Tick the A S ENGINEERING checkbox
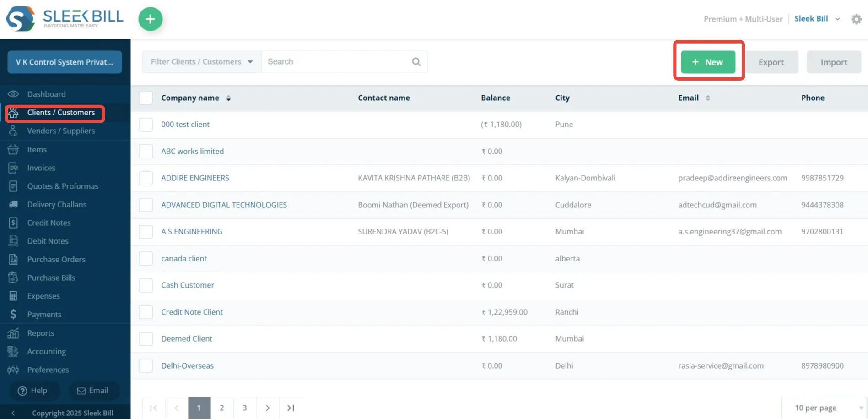Image resolution: width=868 pixels, height=419 pixels. coord(146,232)
